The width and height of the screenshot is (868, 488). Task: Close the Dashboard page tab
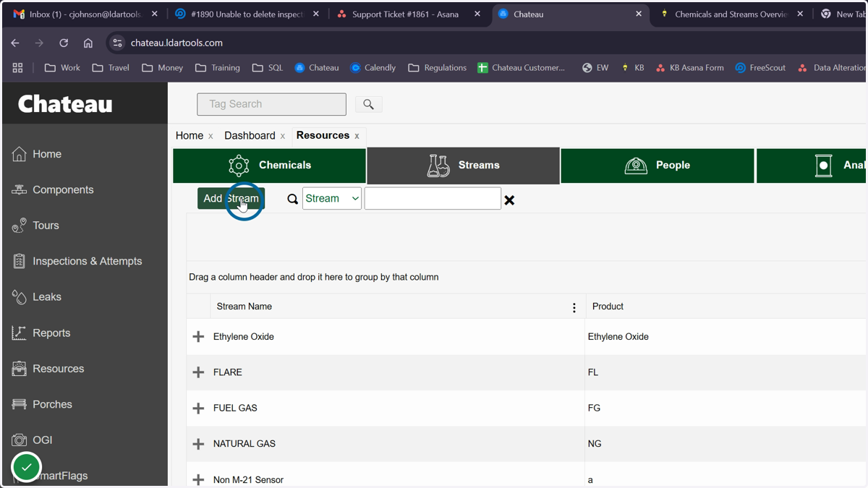282,136
